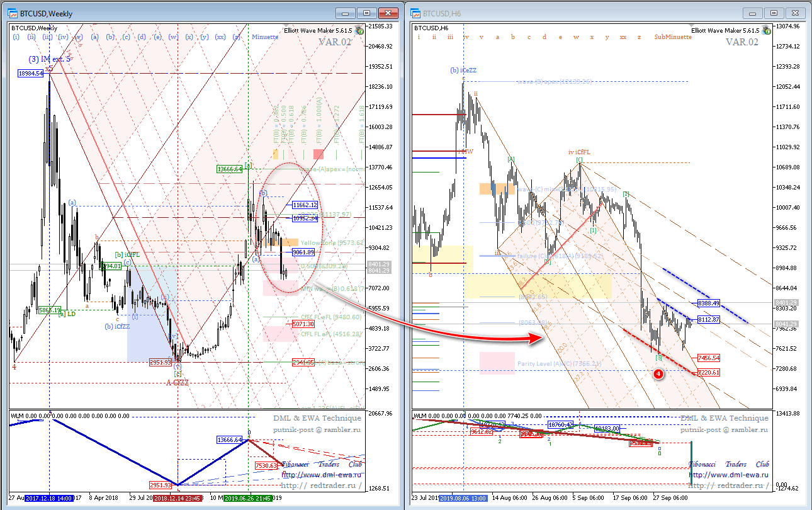Click the Expert Advisor icon on H6 chart

767,30
